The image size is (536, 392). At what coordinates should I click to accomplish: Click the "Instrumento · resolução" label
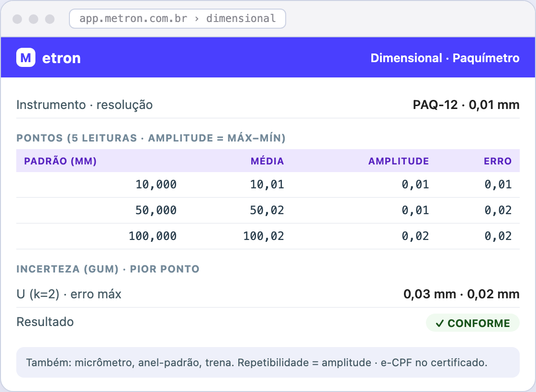tap(84, 105)
